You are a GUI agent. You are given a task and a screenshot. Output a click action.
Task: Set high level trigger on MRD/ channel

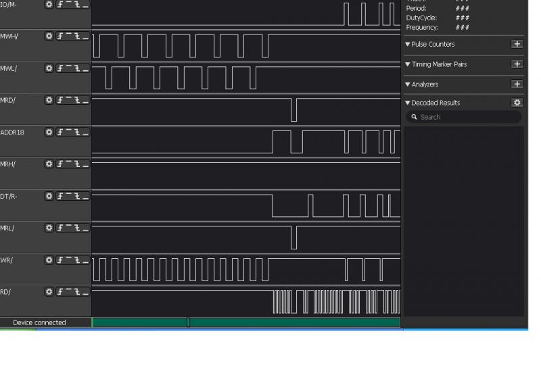click(x=68, y=100)
